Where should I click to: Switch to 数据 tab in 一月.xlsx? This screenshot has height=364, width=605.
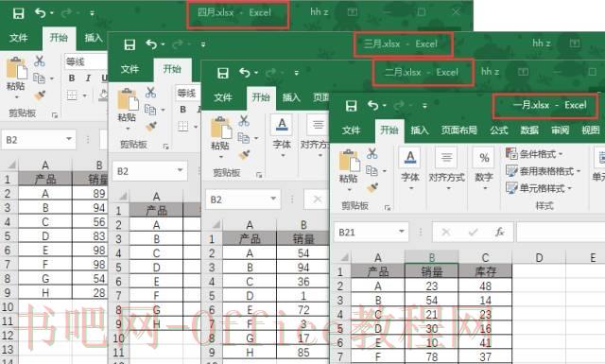point(529,130)
